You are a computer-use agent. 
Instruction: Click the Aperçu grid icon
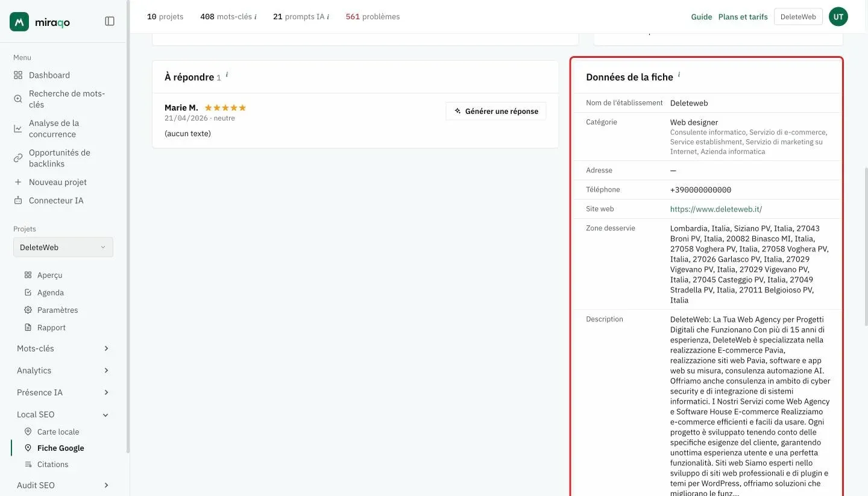pos(28,275)
